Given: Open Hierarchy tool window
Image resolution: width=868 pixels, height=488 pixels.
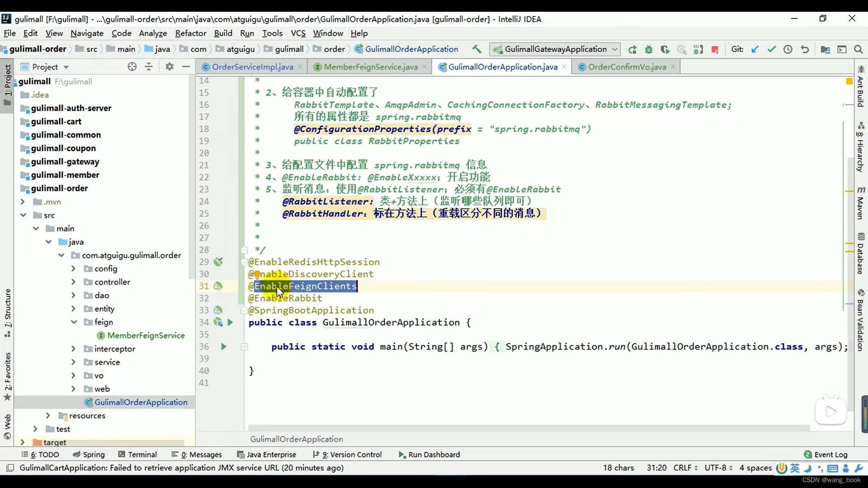Looking at the screenshot, I should coord(861,147).
